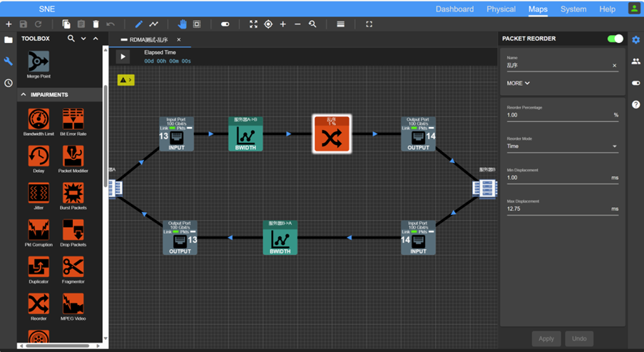Toggle the switch in top toolbar
This screenshot has height=352, width=644.
pyautogui.click(x=225, y=24)
